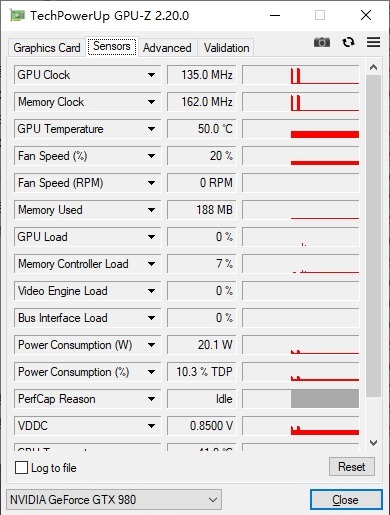Switch to the Graphics Card tab

point(47,48)
